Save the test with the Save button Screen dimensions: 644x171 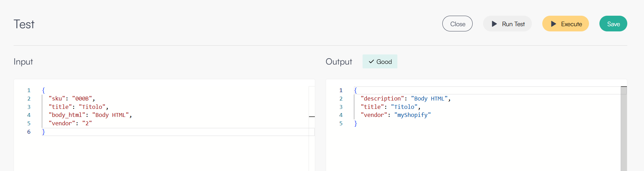pyautogui.click(x=613, y=24)
